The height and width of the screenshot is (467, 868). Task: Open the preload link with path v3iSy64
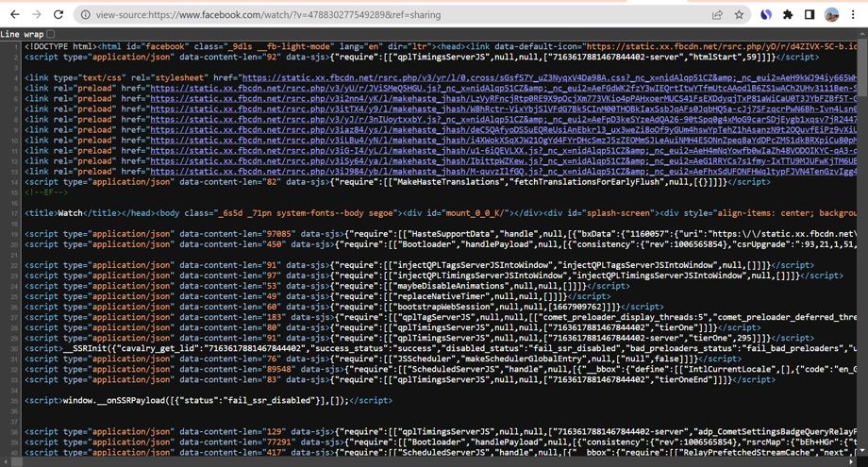click(x=503, y=161)
